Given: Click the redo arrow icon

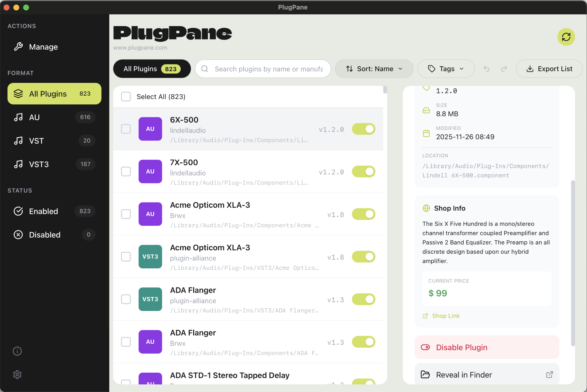Looking at the screenshot, I should coord(504,69).
